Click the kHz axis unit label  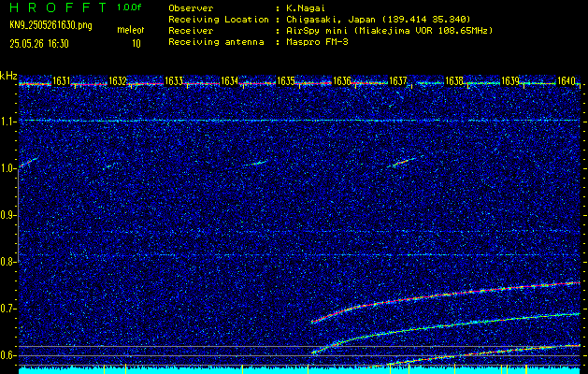[8, 76]
